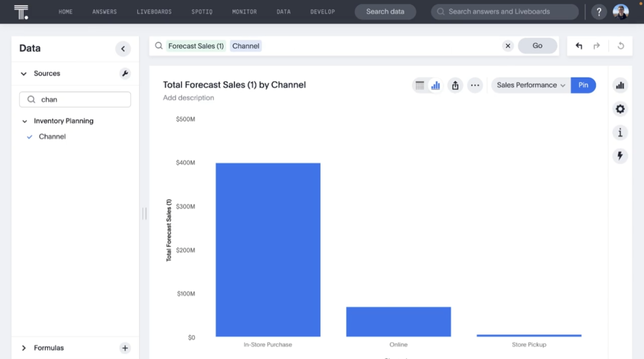Screen dimensions: 644x359
Task: Open the share options icon
Action: click(x=455, y=85)
